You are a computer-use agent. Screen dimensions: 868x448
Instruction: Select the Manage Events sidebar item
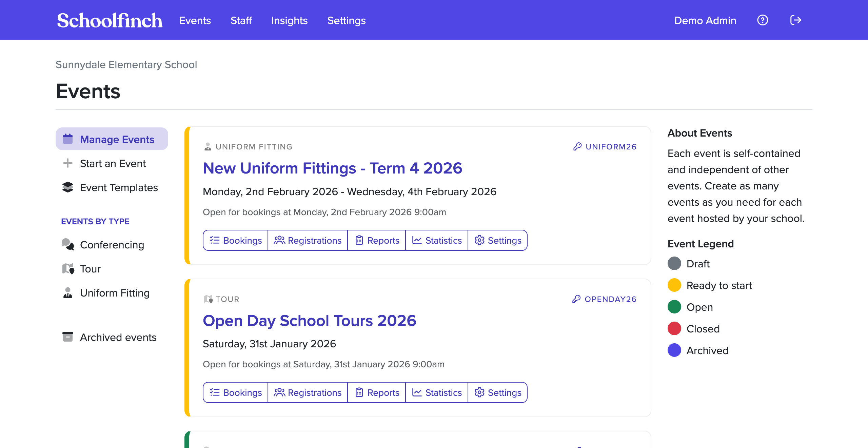112,139
